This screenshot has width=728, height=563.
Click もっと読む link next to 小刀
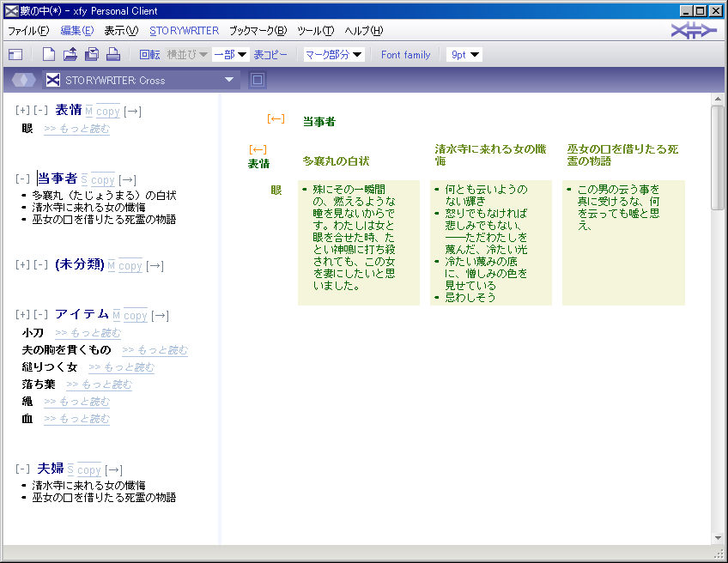(88, 333)
